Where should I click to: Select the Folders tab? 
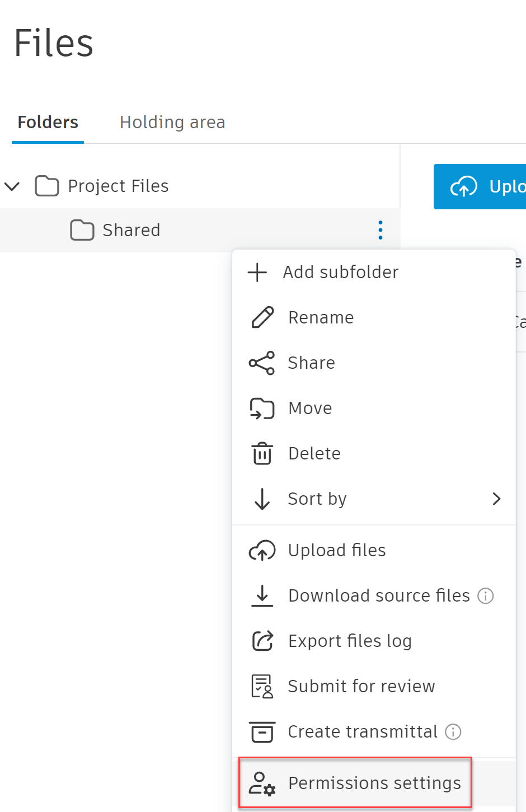pyautogui.click(x=48, y=122)
